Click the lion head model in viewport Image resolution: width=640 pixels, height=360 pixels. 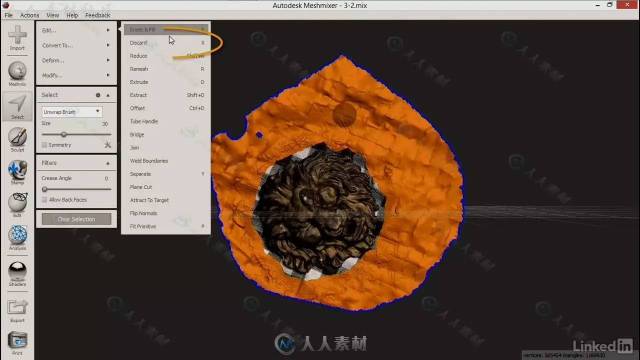pyautogui.click(x=320, y=210)
